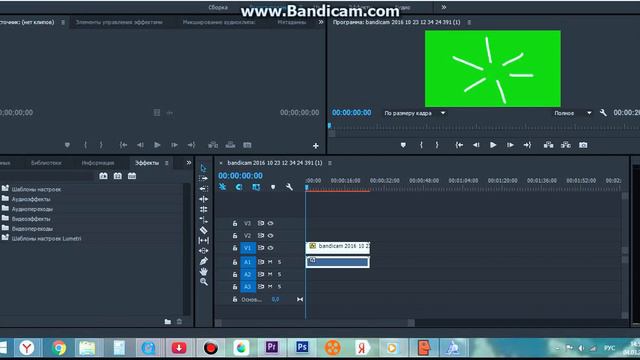Open the Шаблоны настроек Lumetri folder
Screen dimensions: 640x360
47,238
